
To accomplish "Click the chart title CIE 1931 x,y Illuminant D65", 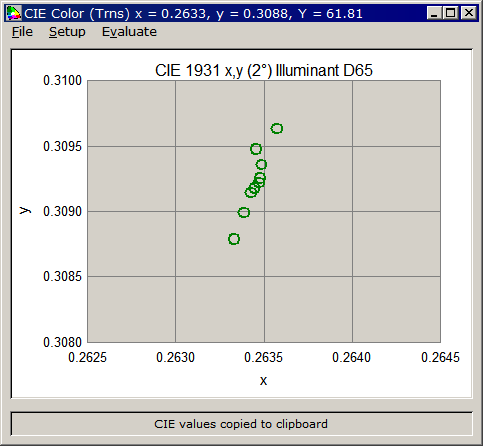I will tap(264, 70).
